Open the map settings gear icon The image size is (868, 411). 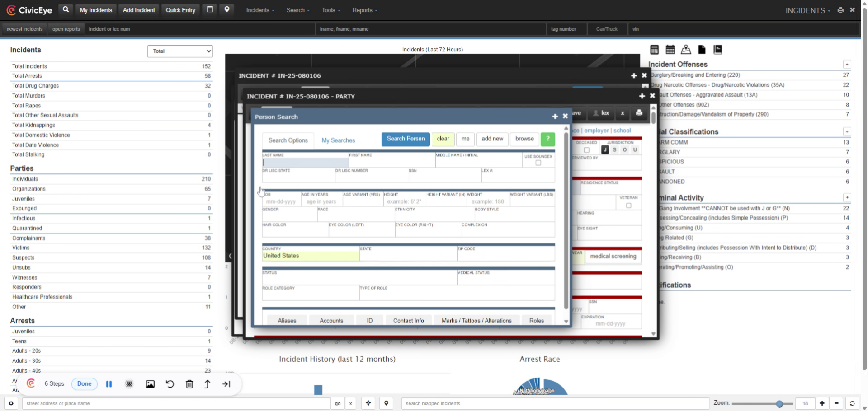coord(11,403)
